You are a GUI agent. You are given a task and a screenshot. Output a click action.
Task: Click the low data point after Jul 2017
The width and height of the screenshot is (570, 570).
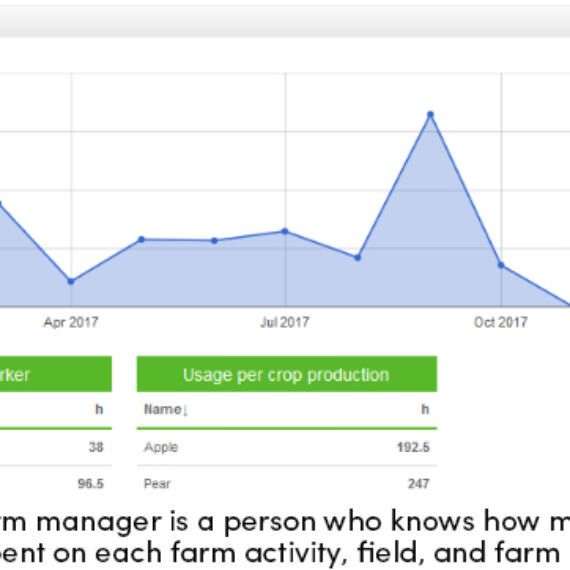pyautogui.click(x=357, y=257)
